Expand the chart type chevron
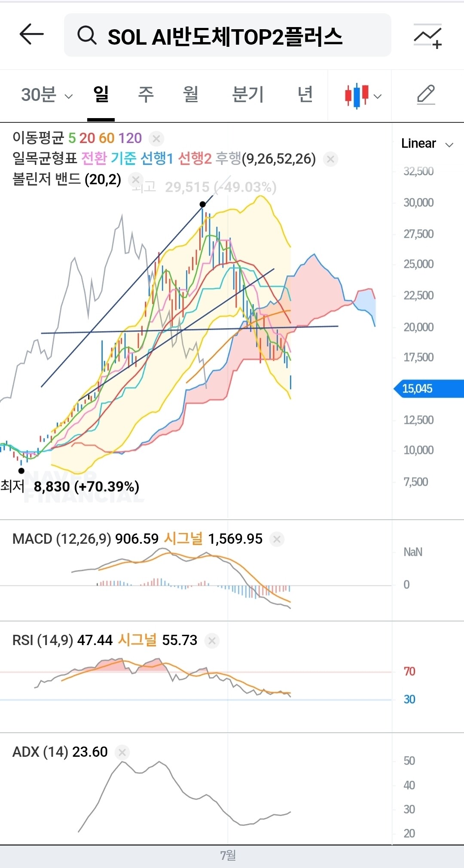The image size is (464, 868). tap(378, 96)
